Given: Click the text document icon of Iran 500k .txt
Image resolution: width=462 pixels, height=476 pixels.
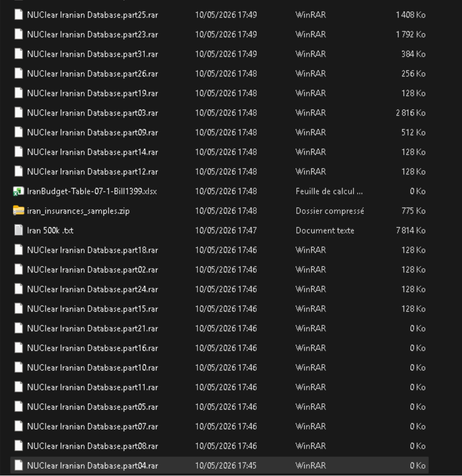Looking at the screenshot, I should (19, 231).
